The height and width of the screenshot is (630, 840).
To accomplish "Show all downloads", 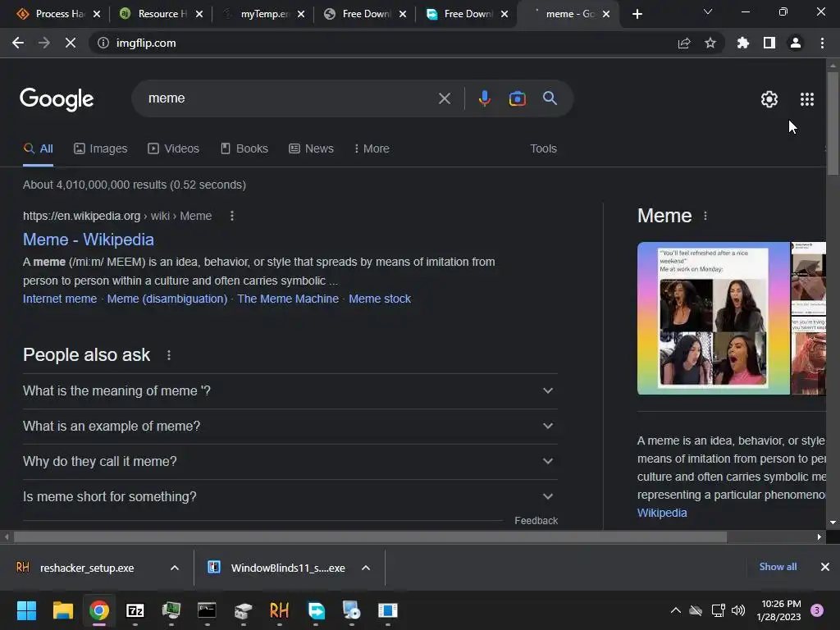I will click(x=778, y=567).
